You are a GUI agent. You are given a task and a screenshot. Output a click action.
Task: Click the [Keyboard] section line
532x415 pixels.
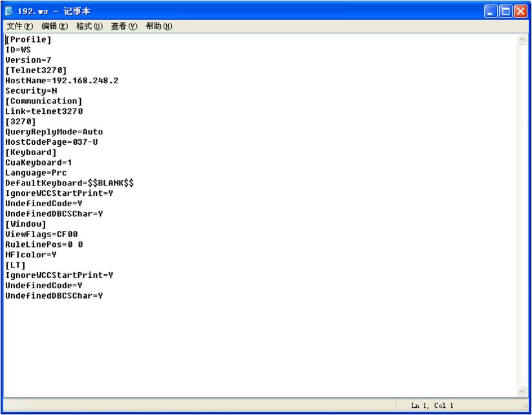[x=31, y=153]
